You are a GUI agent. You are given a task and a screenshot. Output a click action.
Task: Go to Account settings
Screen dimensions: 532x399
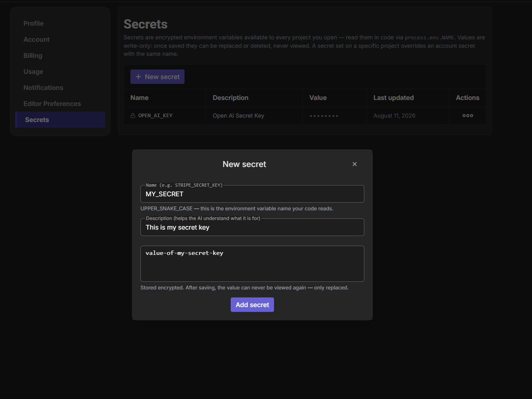[x=37, y=39]
